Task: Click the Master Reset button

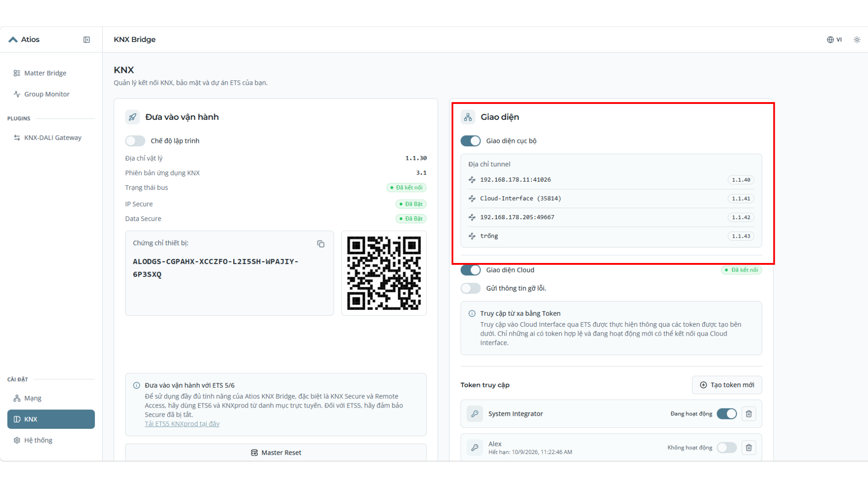Action: coord(276,452)
